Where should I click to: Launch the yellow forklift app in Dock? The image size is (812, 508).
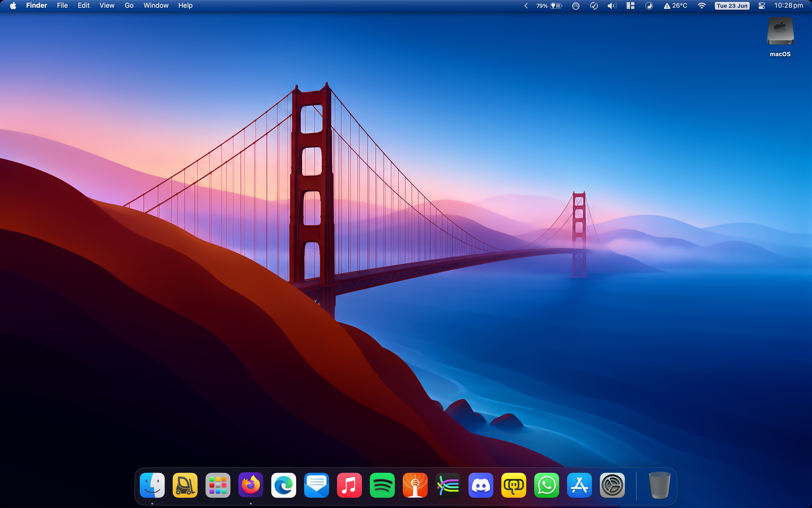(185, 485)
